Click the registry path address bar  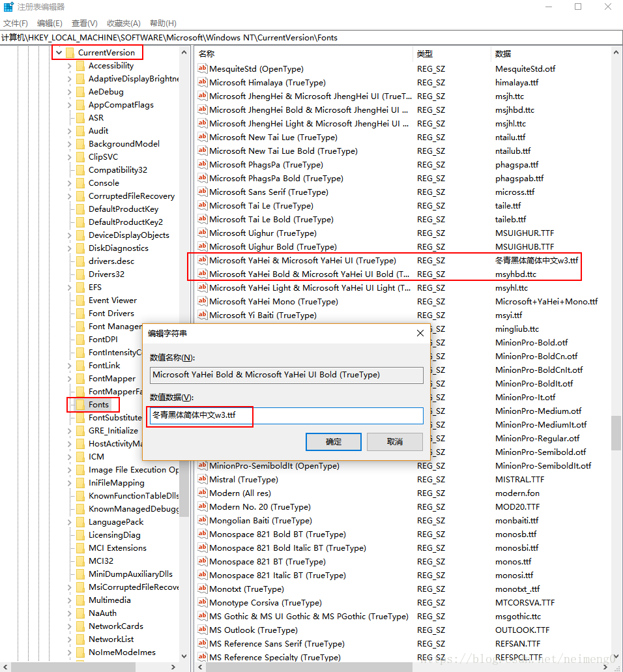tap(311, 38)
